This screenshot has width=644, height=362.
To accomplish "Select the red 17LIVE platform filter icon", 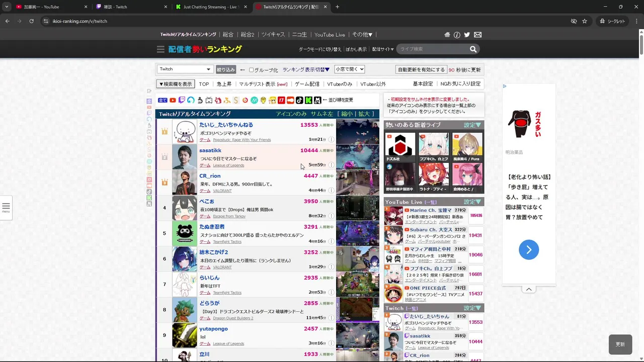I will pyautogui.click(x=281, y=100).
